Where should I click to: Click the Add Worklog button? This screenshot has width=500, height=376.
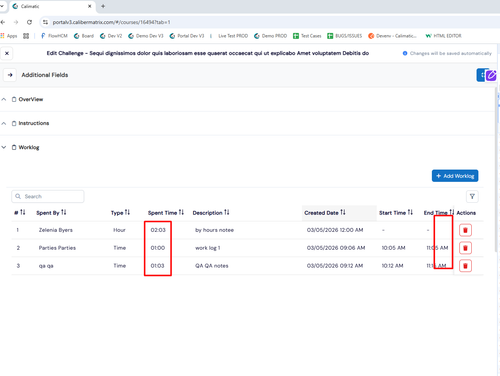click(x=455, y=176)
